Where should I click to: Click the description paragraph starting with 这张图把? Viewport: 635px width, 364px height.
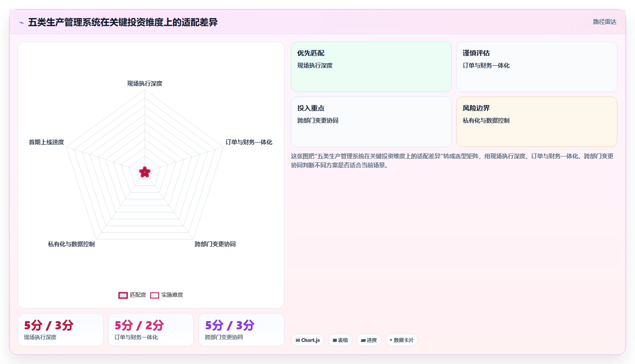pyautogui.click(x=452, y=161)
